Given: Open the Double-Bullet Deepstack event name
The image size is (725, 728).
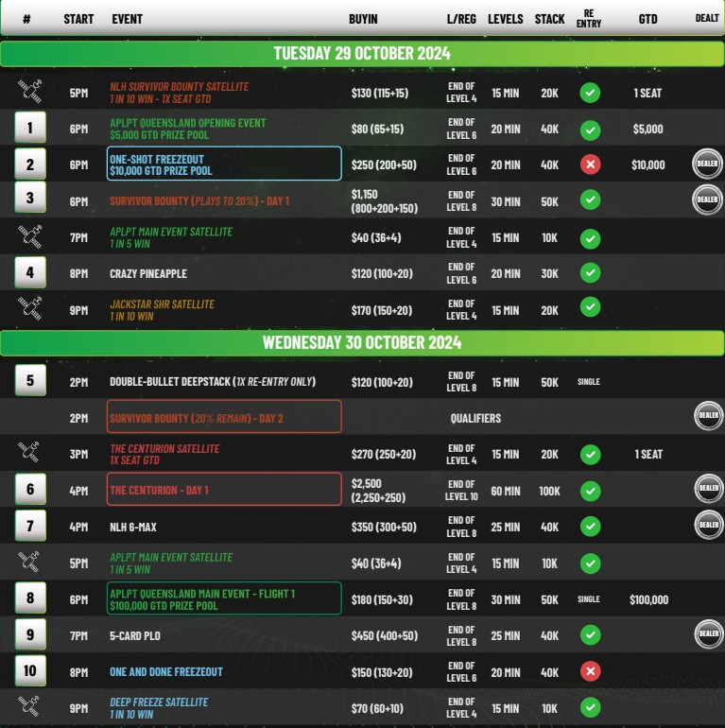Looking at the screenshot, I should tap(212, 381).
